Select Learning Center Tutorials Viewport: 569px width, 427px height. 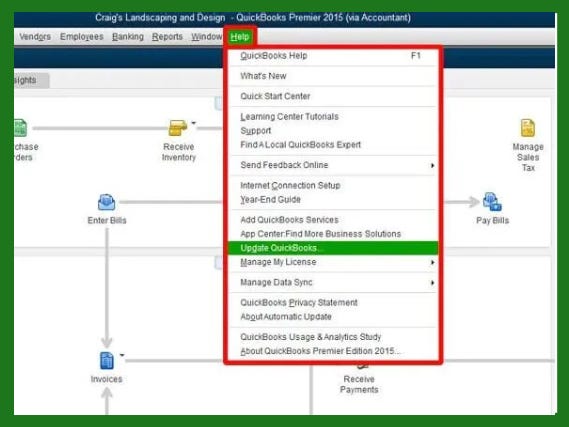333,117
